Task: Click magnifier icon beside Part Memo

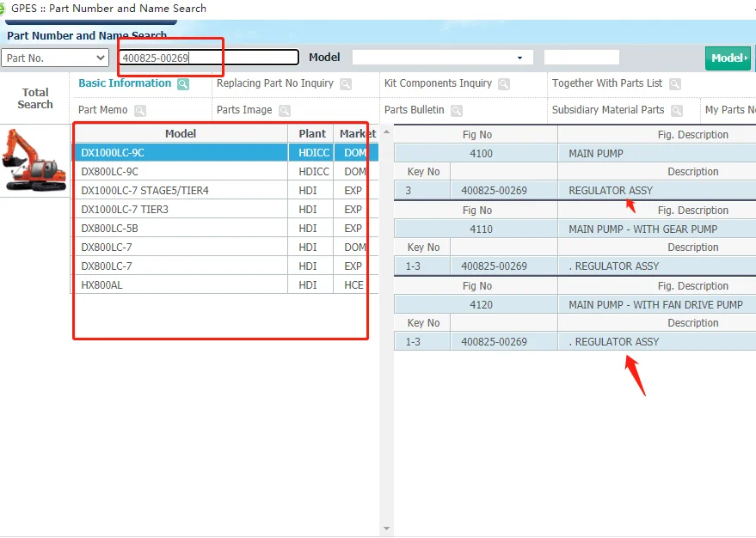Action: tap(140, 111)
